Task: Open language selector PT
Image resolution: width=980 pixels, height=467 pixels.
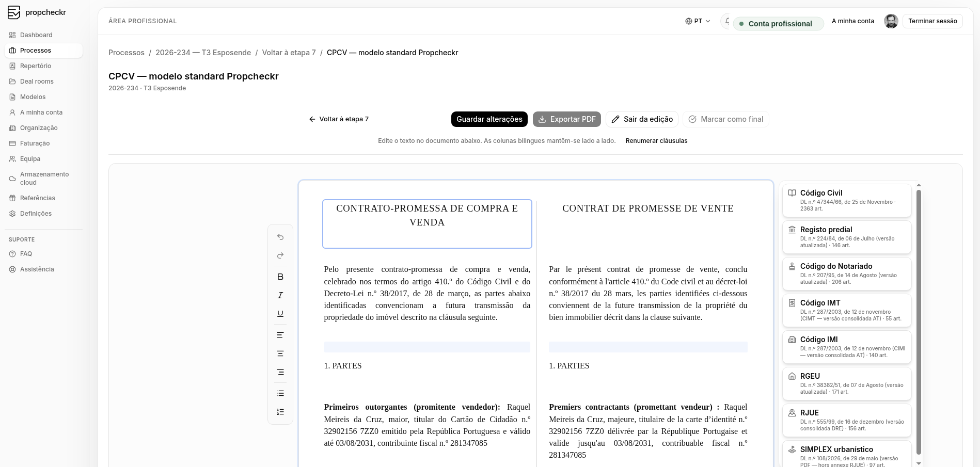Action: click(x=698, y=21)
